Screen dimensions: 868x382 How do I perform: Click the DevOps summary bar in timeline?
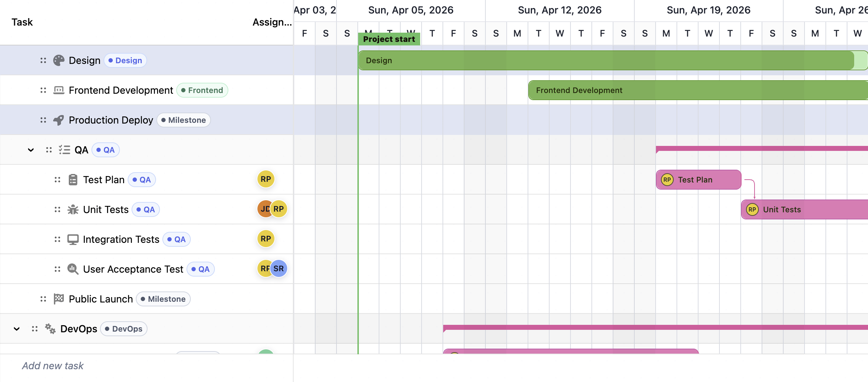point(656,327)
